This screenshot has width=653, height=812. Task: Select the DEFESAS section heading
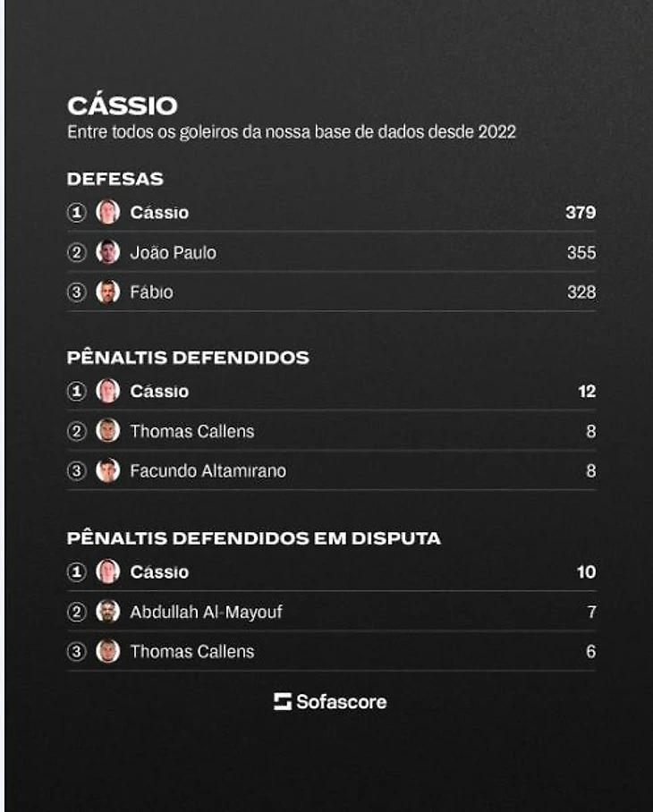(x=114, y=179)
